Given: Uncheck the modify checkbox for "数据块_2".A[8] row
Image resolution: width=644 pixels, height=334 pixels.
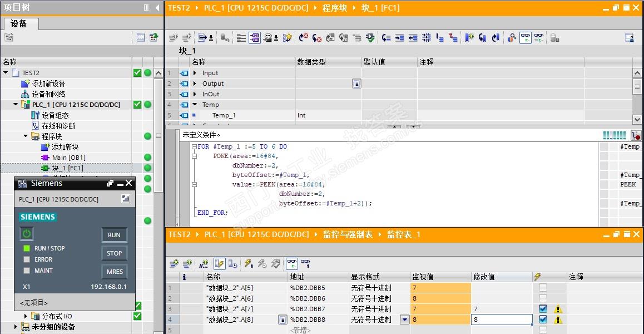Looking at the screenshot, I should pyautogui.click(x=543, y=320).
